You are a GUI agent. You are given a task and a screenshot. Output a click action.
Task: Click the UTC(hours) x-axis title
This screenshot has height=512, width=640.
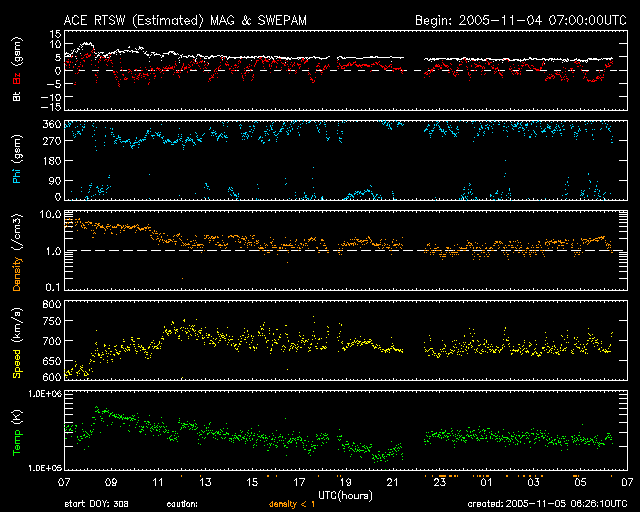(345, 494)
